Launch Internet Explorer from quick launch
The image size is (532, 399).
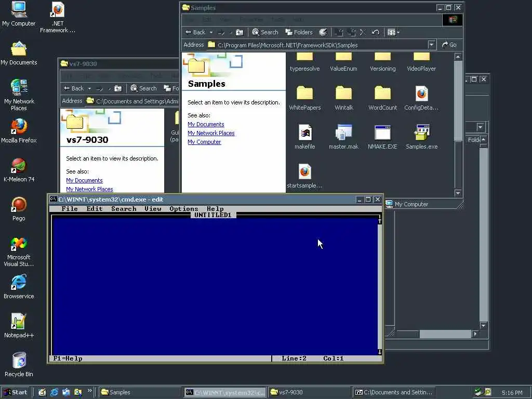(54, 392)
